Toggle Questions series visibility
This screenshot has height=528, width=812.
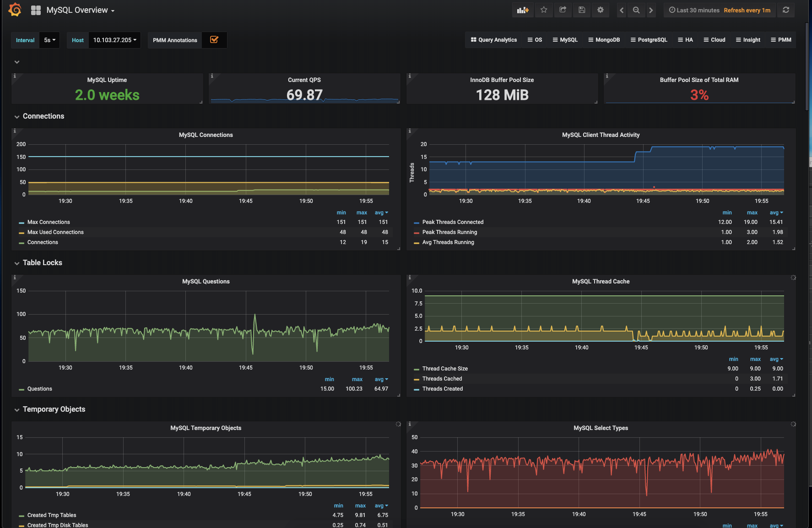point(39,389)
